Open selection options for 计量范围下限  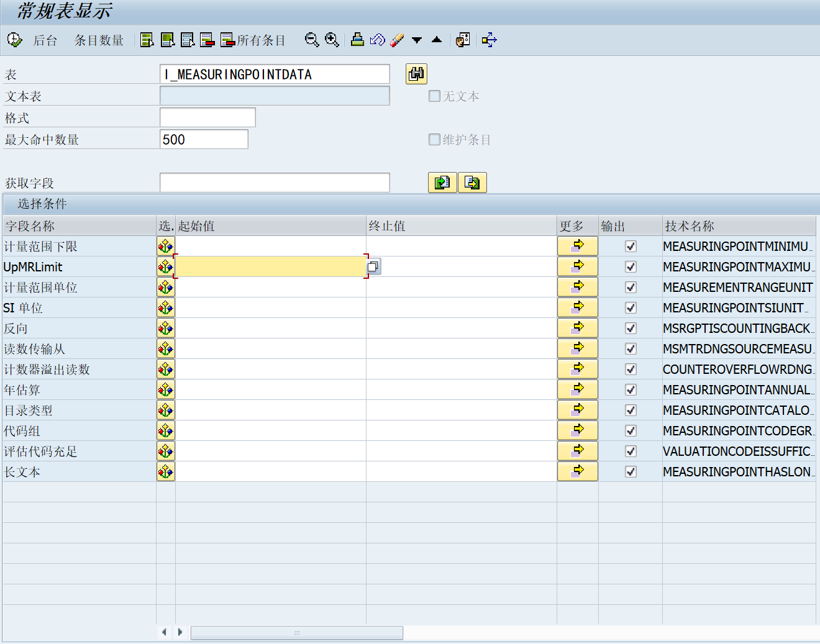click(x=165, y=247)
